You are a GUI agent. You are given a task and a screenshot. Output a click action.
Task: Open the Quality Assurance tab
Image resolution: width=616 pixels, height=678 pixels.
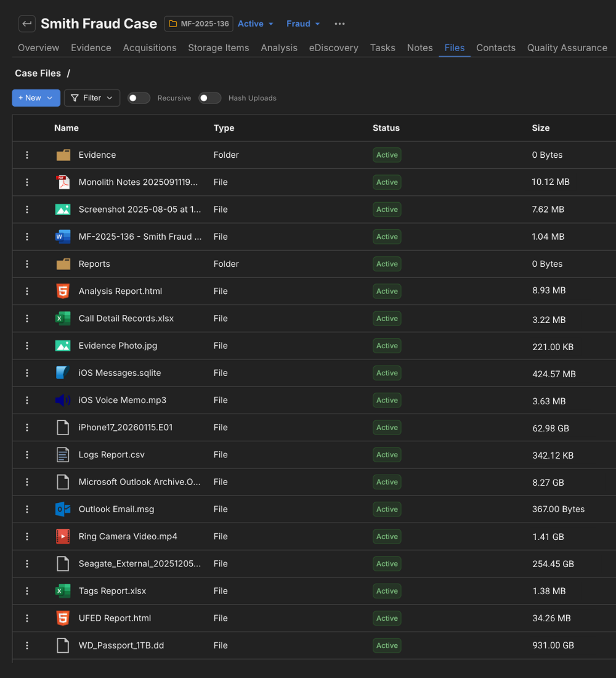tap(567, 47)
